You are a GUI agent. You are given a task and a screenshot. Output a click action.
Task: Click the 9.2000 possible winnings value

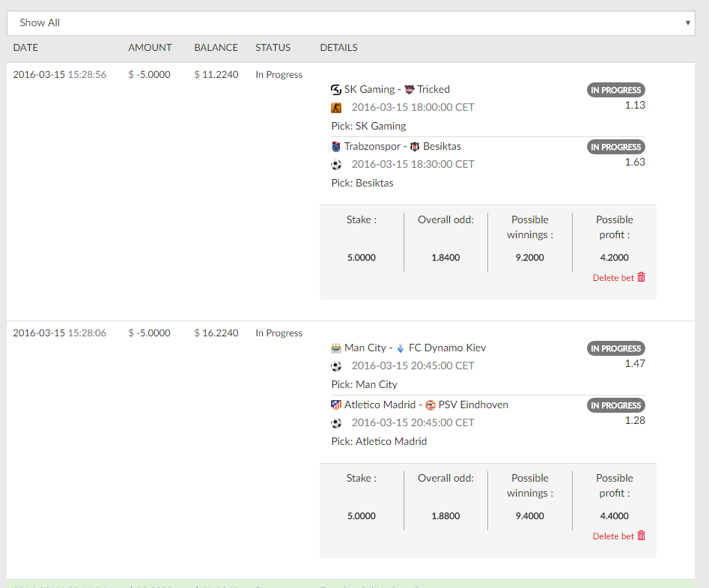(530, 258)
